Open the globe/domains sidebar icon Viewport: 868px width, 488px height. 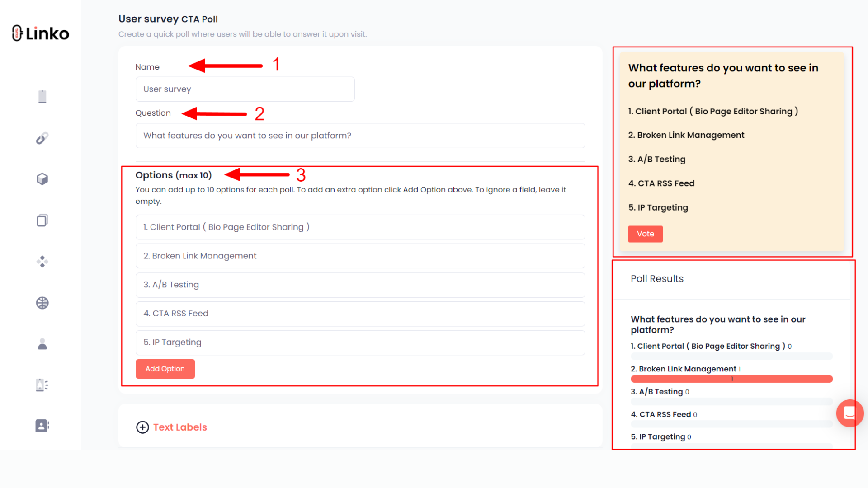42,303
